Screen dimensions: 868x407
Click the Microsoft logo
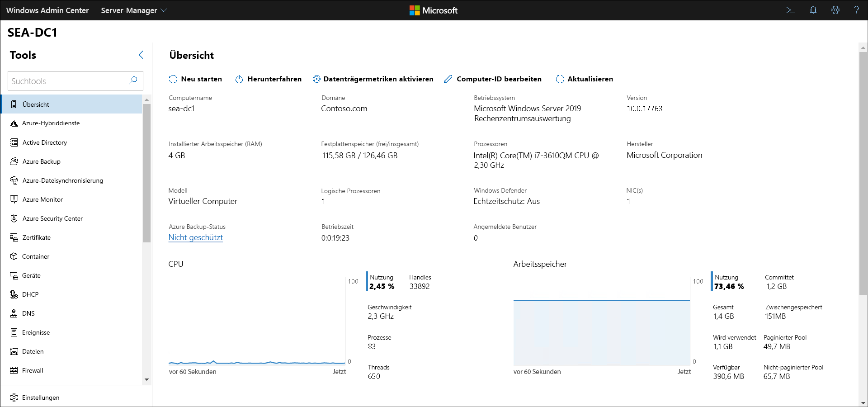434,10
